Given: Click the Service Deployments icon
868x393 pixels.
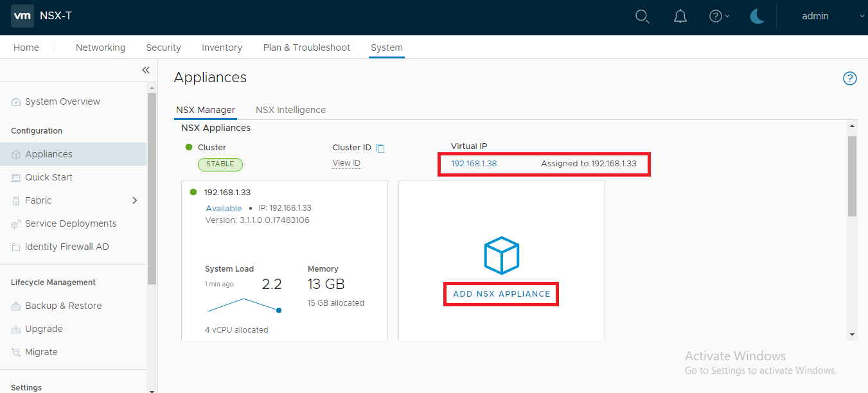Looking at the screenshot, I should pyautogui.click(x=16, y=224).
